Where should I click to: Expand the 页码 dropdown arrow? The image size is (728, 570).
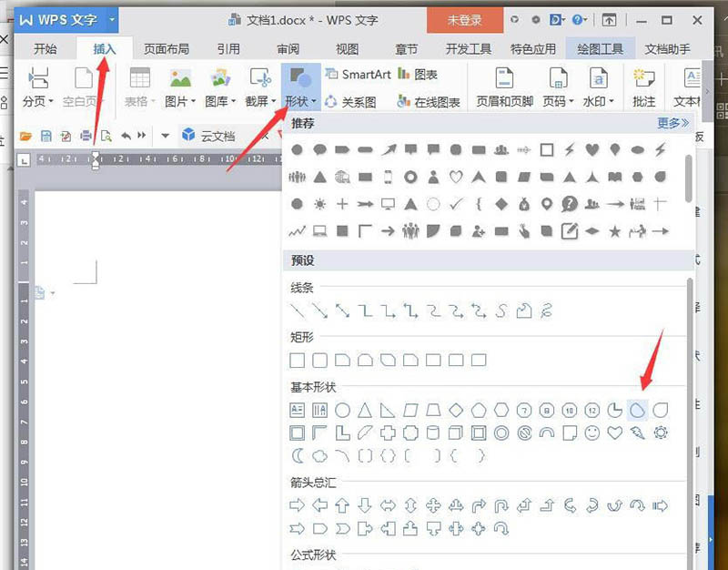pos(571,101)
